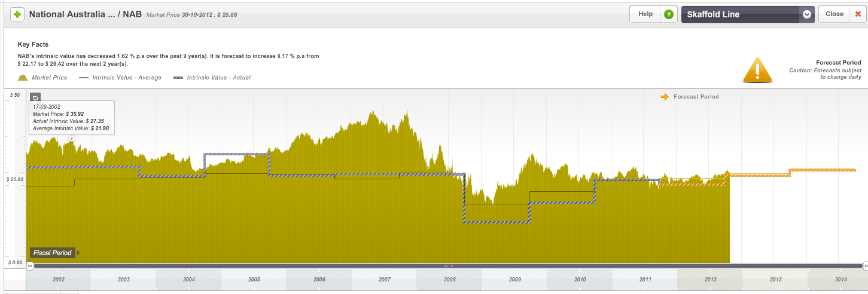This screenshot has width=868, height=294.
Task: Select the 2002 year on the timeline
Action: (x=59, y=280)
